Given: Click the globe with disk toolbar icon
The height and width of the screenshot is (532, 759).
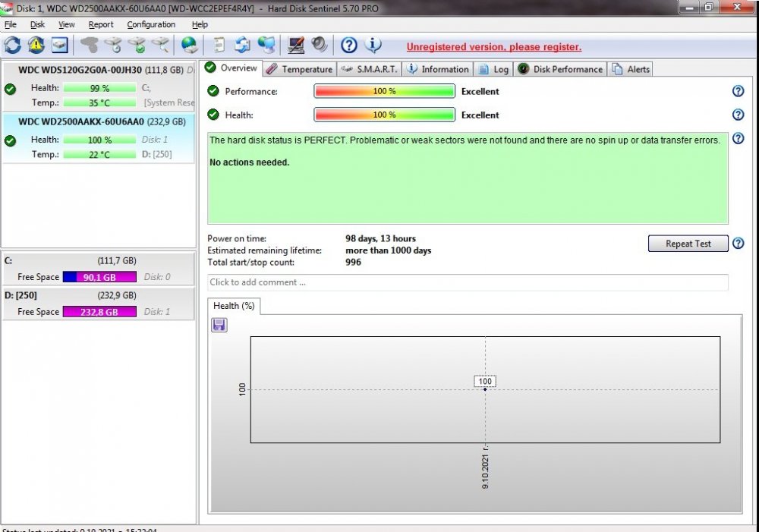Looking at the screenshot, I should coord(189,46).
